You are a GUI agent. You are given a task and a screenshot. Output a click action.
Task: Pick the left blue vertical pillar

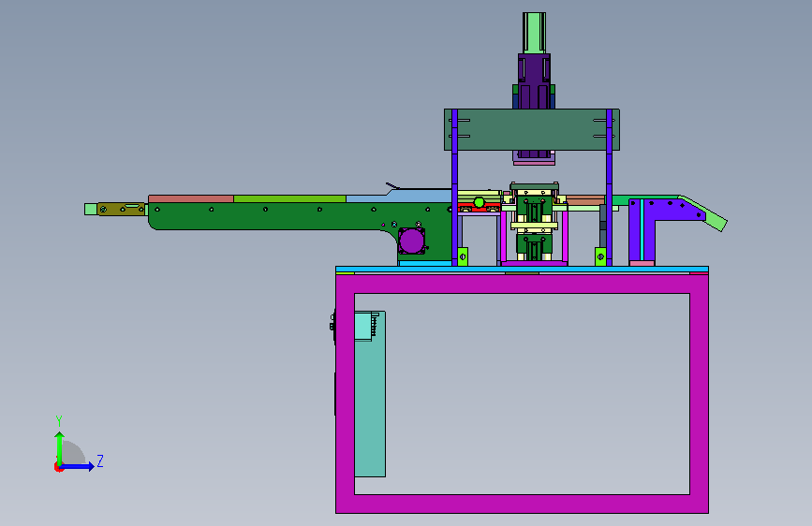pyautogui.click(x=454, y=187)
